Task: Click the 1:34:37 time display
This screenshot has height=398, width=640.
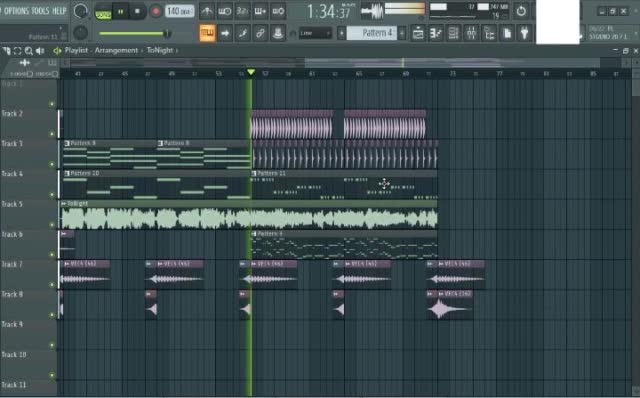Action: click(329, 11)
